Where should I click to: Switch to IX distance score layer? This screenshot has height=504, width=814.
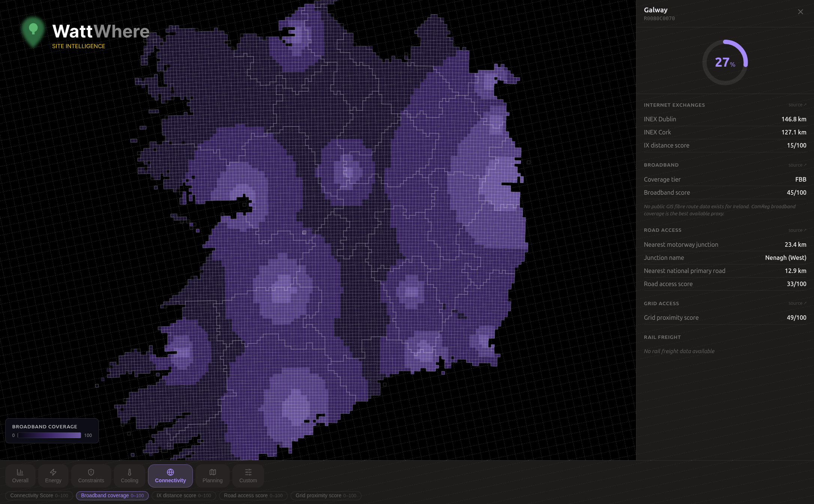[184, 495]
